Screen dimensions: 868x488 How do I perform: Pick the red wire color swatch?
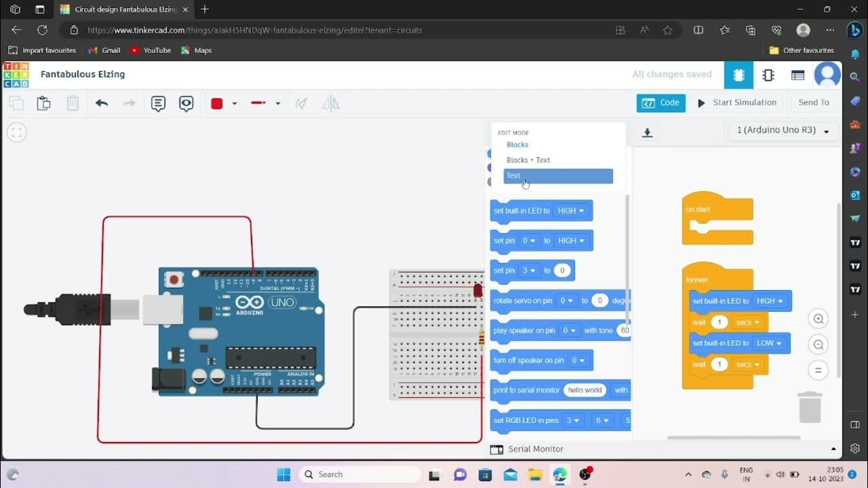(217, 104)
